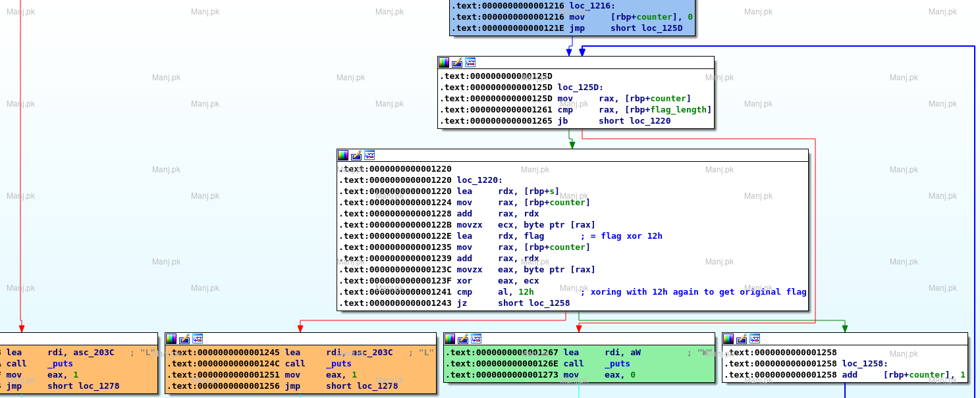Collapse orange 1245 block with group icon
The height and width of the screenshot is (398, 980).
click(x=198, y=339)
